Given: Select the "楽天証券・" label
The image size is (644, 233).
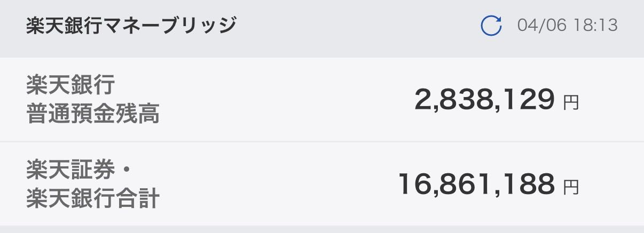Looking at the screenshot, I should pyautogui.click(x=78, y=170).
